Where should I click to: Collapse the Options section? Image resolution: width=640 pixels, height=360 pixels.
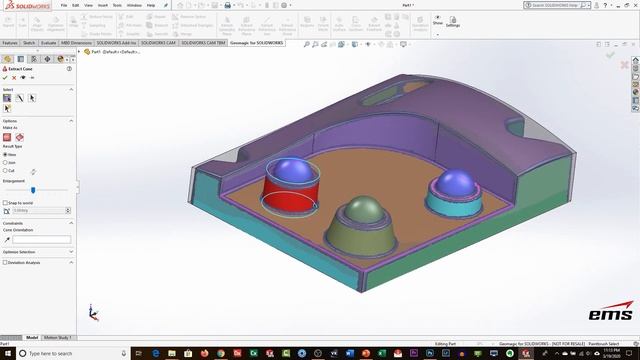pos(71,121)
